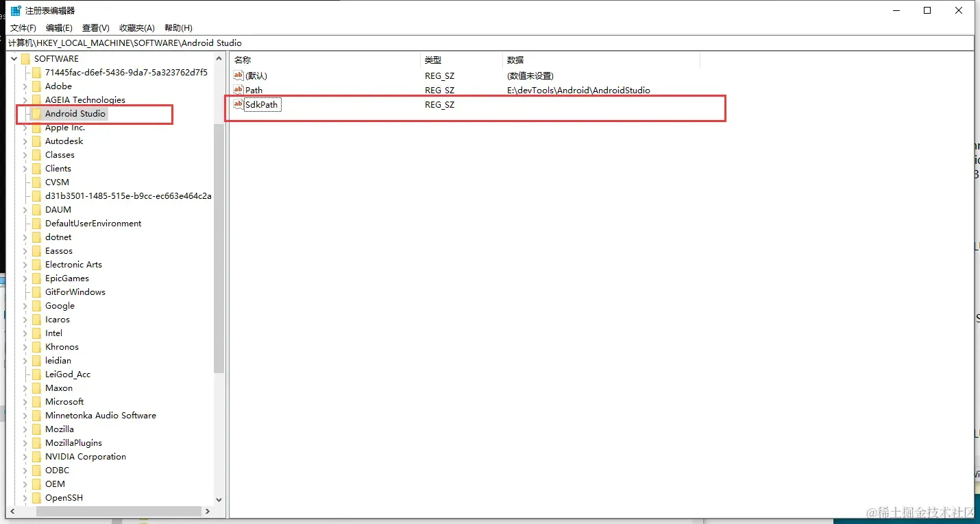The height and width of the screenshot is (524, 980).
Task: Open the 帮助(H) menu
Action: [178, 28]
